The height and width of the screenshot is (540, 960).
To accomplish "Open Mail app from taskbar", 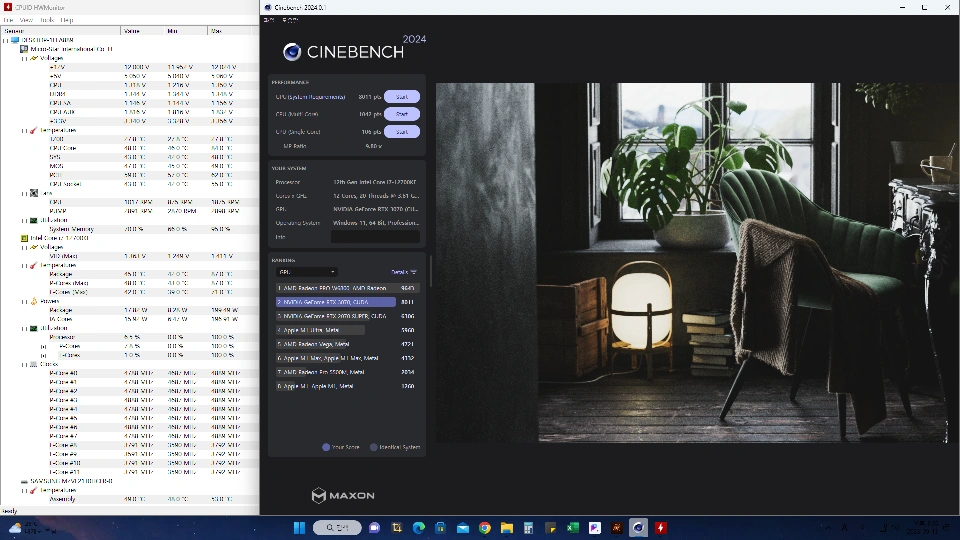I will pyautogui.click(x=463, y=528).
